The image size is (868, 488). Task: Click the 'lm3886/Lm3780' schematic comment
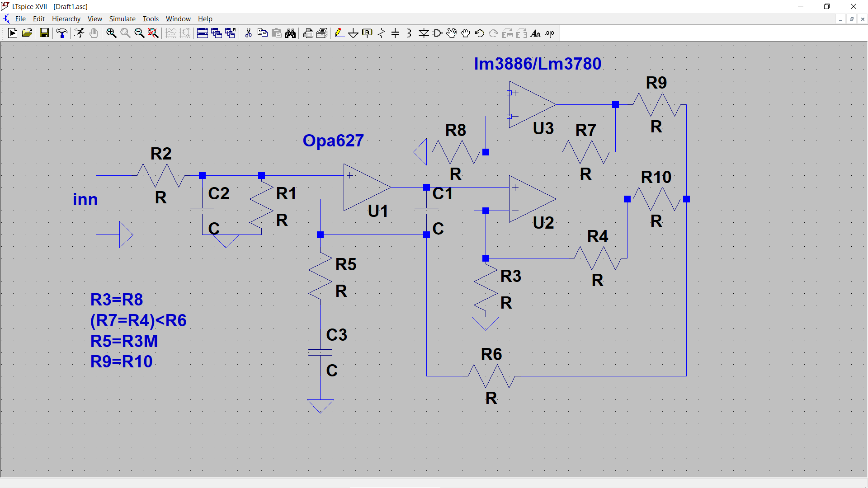click(537, 64)
